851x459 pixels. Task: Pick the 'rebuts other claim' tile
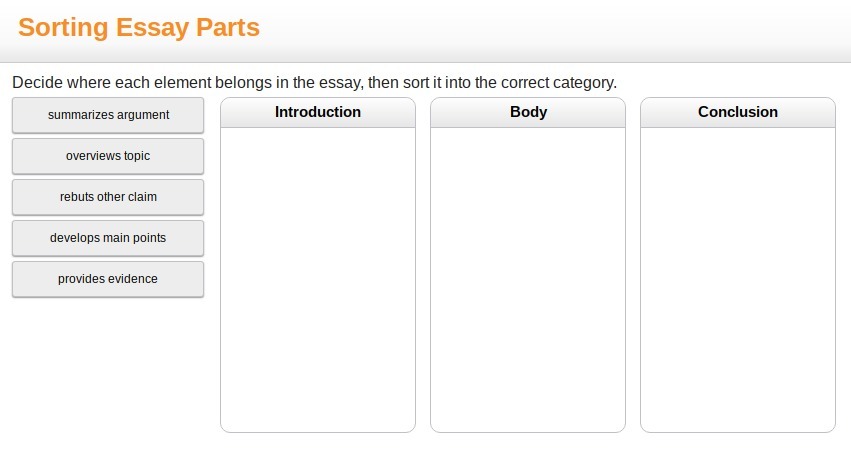point(108,197)
